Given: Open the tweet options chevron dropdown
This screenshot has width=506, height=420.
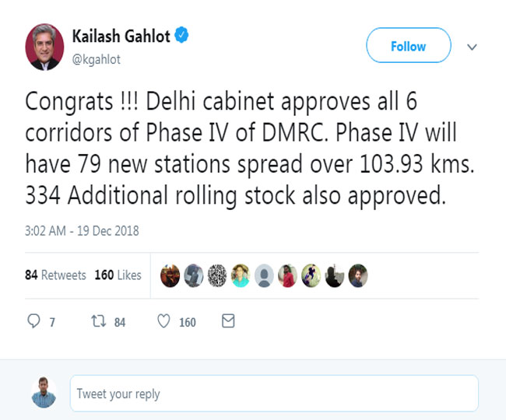Looking at the screenshot, I should (x=472, y=47).
